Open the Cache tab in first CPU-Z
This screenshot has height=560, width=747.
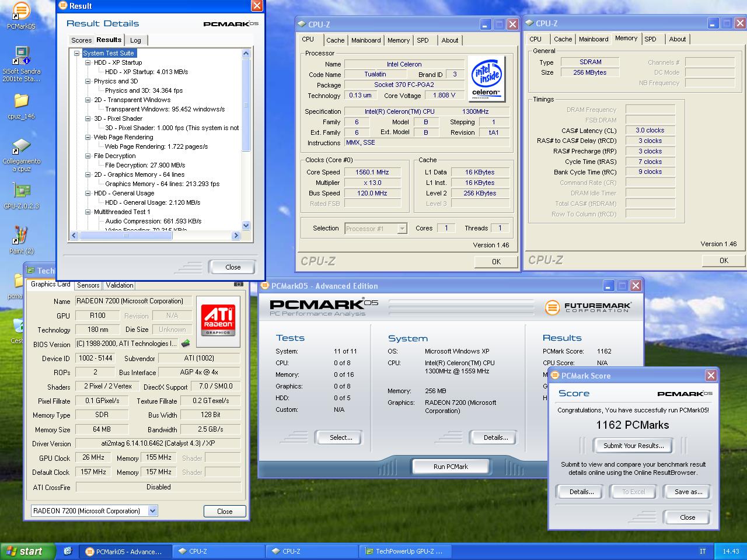[335, 40]
